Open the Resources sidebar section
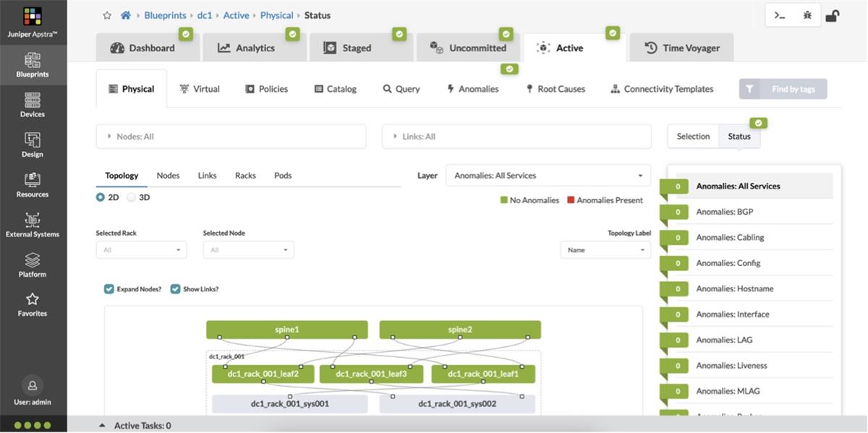Screen dimensions: 868x433 pyautogui.click(x=32, y=187)
